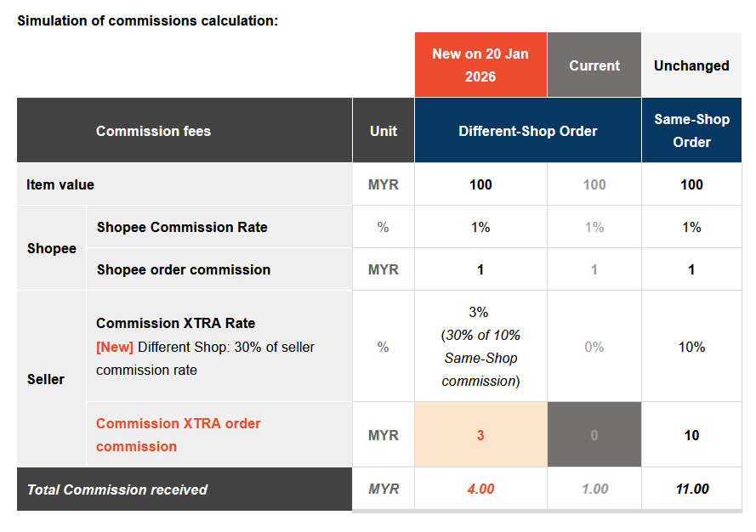Click the "Total Commission received" footer label

coord(117,490)
